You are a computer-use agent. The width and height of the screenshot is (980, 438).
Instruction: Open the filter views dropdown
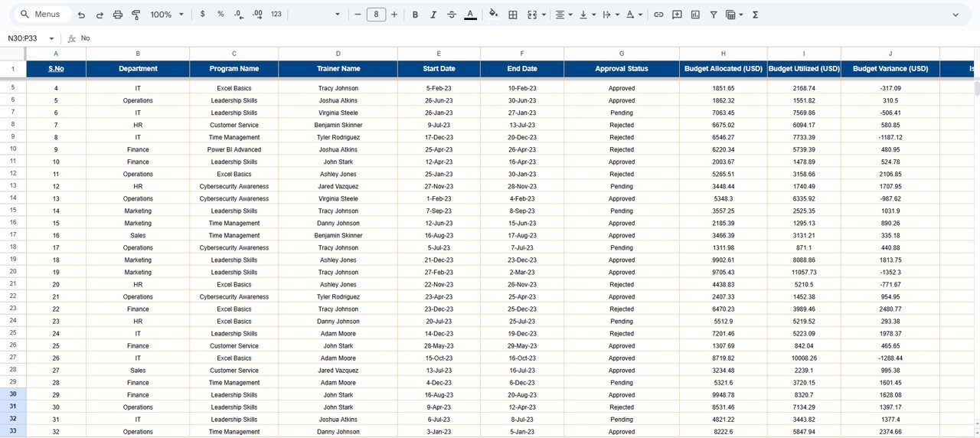[x=740, y=15]
